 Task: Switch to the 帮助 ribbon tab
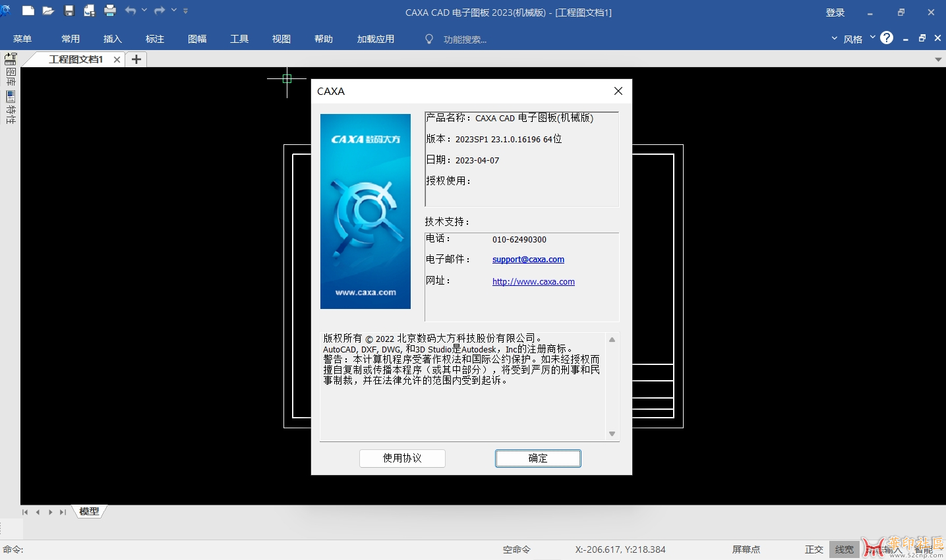324,39
